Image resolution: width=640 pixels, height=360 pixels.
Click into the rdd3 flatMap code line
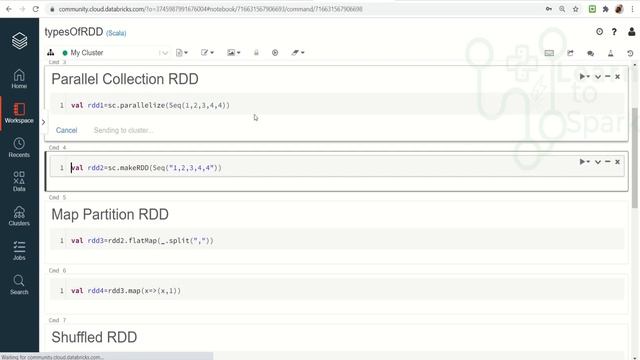(x=142, y=241)
